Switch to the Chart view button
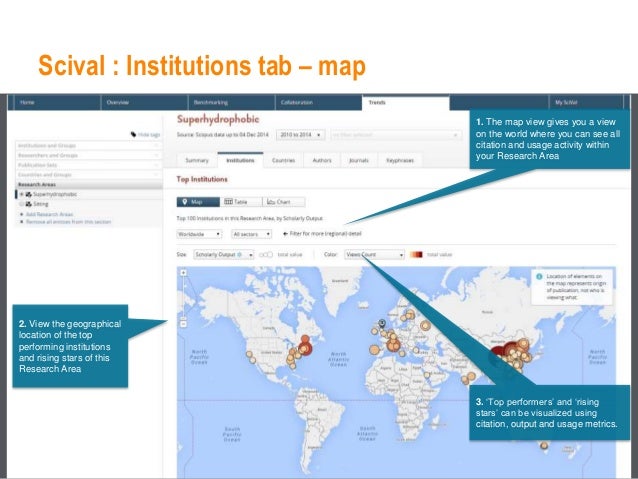This screenshot has height=479, width=638. point(283,202)
